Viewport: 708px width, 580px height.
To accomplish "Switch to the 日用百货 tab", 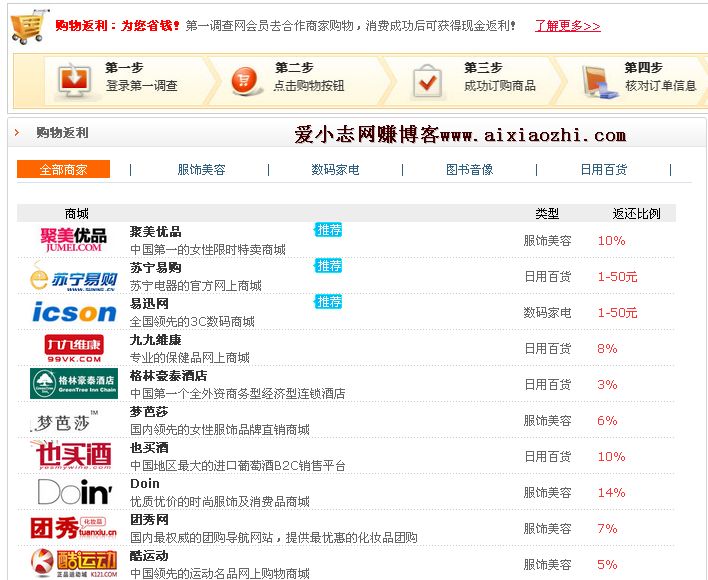I will (x=604, y=170).
